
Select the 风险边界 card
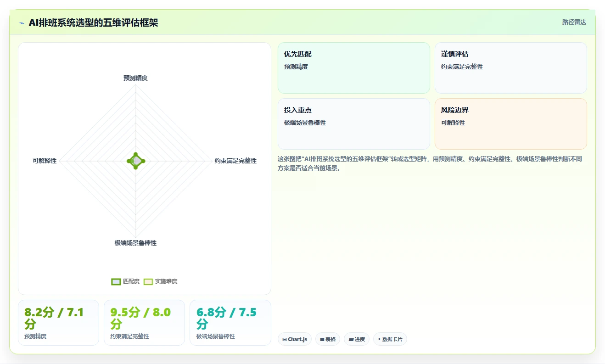tap(511, 124)
